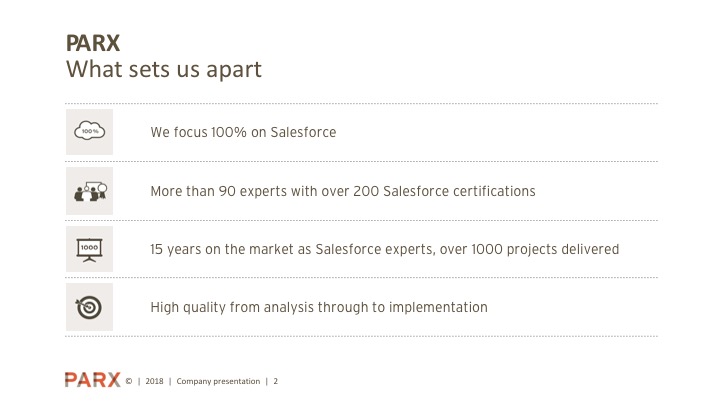Click the presentation board 1000 icon
Viewport: 720px width, 405px height.
[89, 248]
